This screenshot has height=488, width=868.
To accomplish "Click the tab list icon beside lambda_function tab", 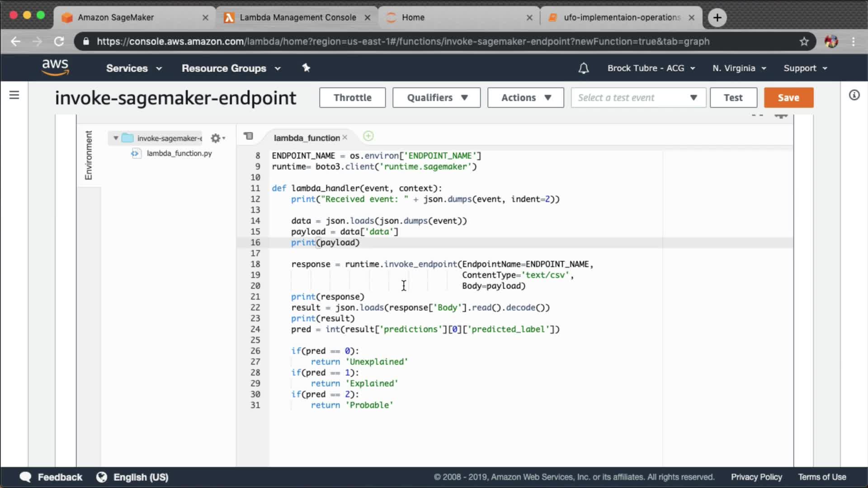I will tap(248, 136).
